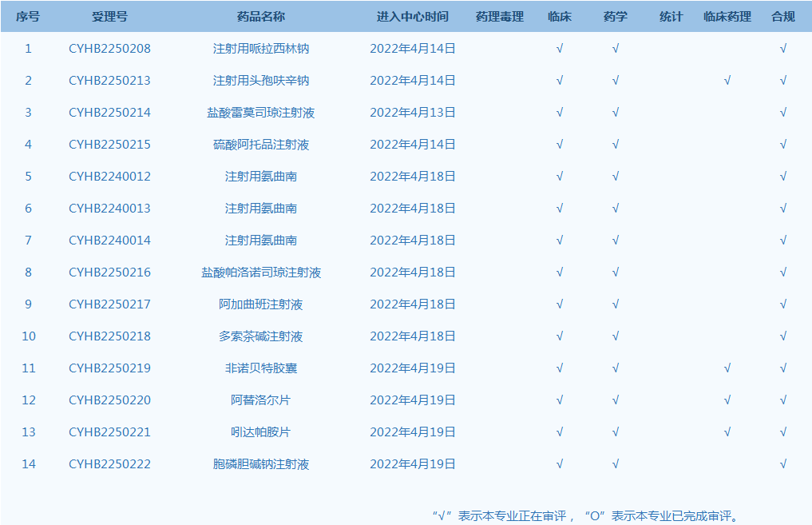
Task: Click the 药品名称 column header
Action: point(261,17)
